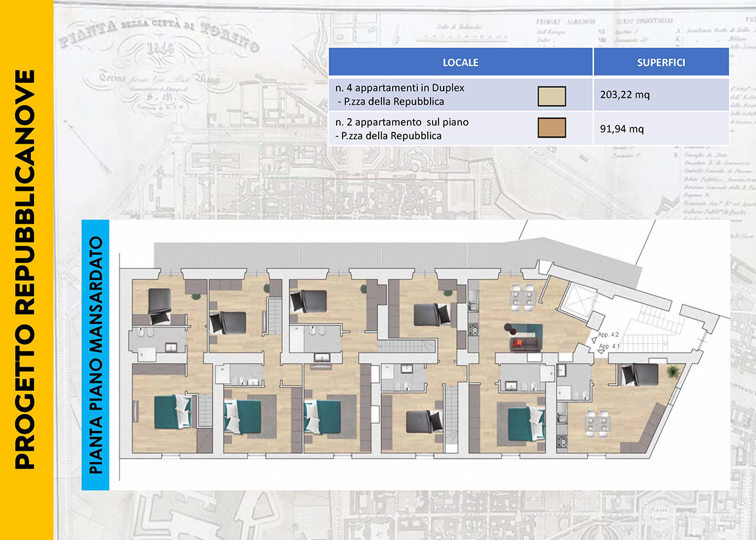
Task: Click the gray bed in the top-left room
Action: click(159, 306)
